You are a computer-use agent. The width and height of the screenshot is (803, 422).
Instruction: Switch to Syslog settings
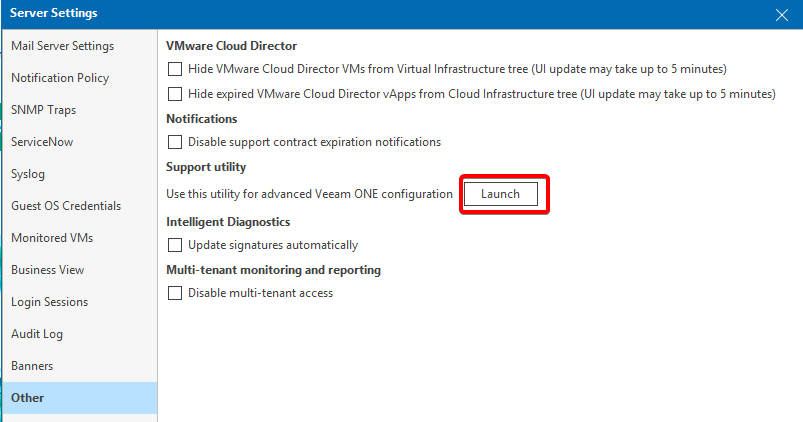click(28, 174)
